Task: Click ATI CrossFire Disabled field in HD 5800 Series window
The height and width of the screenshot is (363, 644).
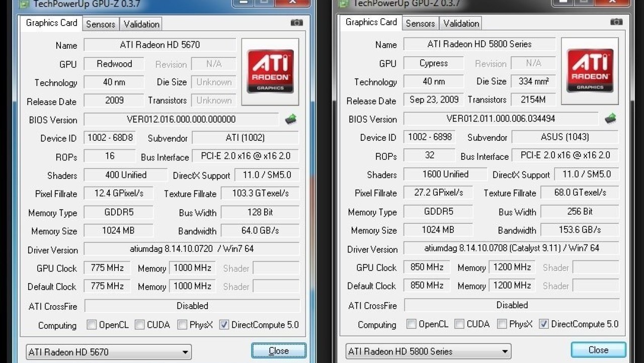Action: (x=512, y=305)
